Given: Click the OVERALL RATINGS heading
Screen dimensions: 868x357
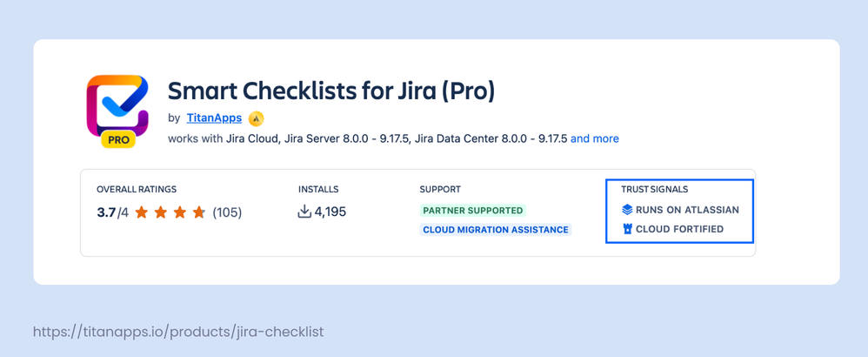Looking at the screenshot, I should 137,190.
